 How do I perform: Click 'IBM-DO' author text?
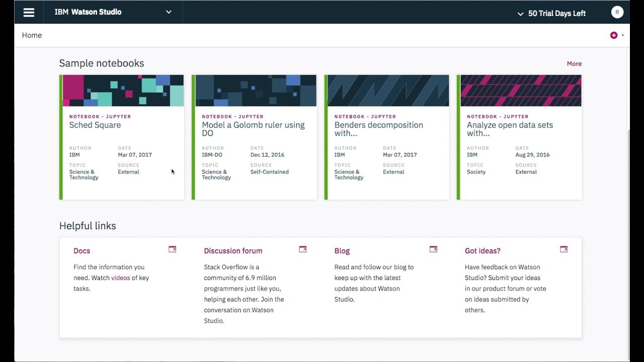pyautogui.click(x=211, y=155)
